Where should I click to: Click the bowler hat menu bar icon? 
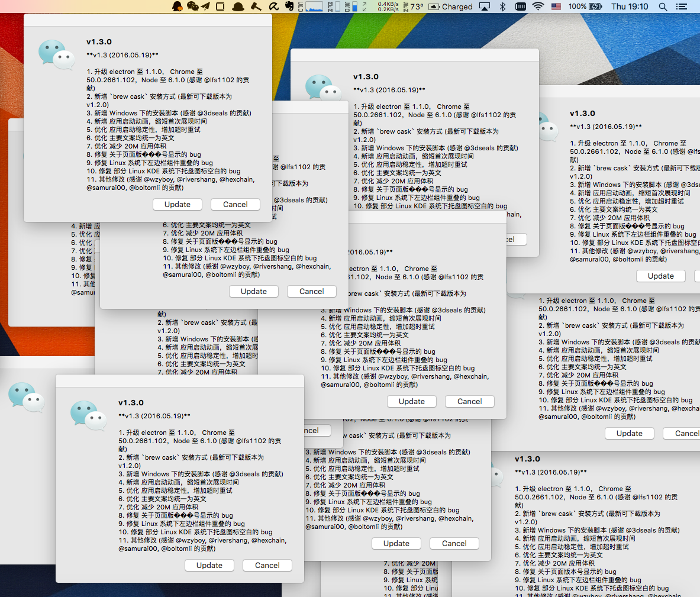pyautogui.click(x=238, y=7)
